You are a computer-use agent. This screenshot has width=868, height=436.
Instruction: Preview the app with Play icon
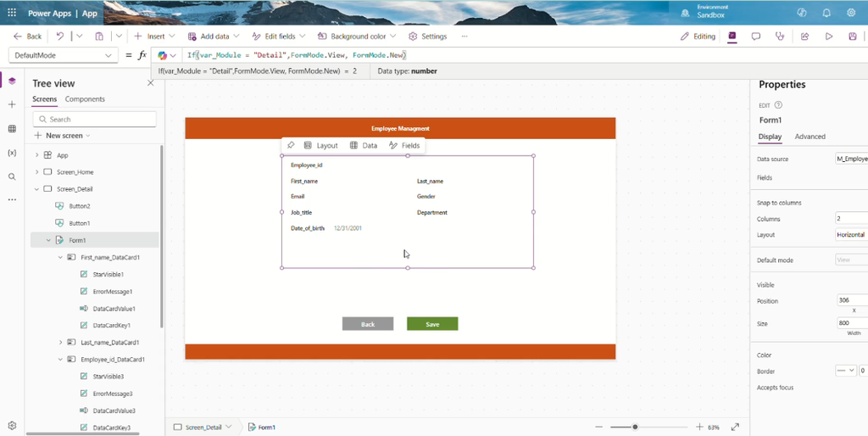[x=829, y=36]
